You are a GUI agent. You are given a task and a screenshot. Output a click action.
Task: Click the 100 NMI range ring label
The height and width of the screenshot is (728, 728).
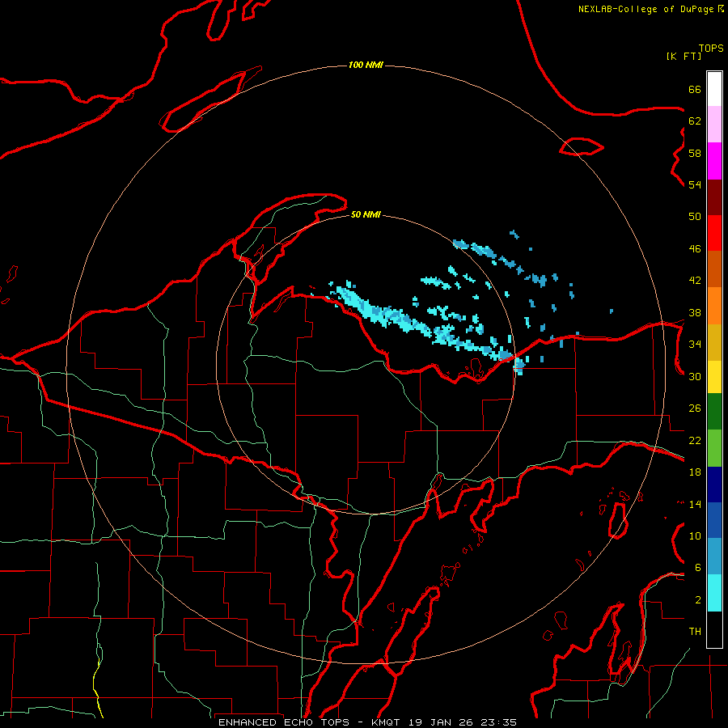(366, 65)
